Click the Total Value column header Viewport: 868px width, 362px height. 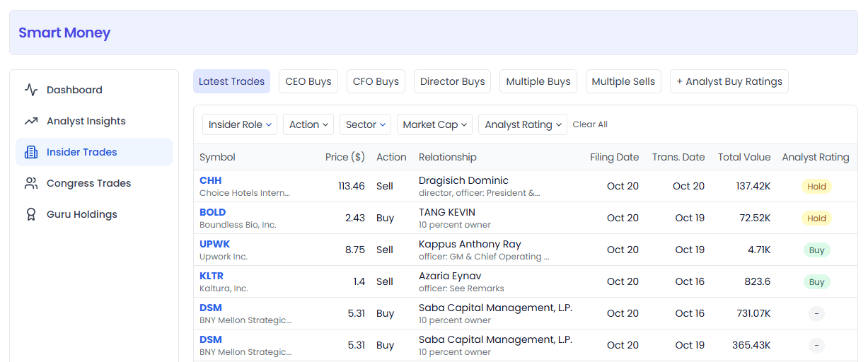[744, 157]
